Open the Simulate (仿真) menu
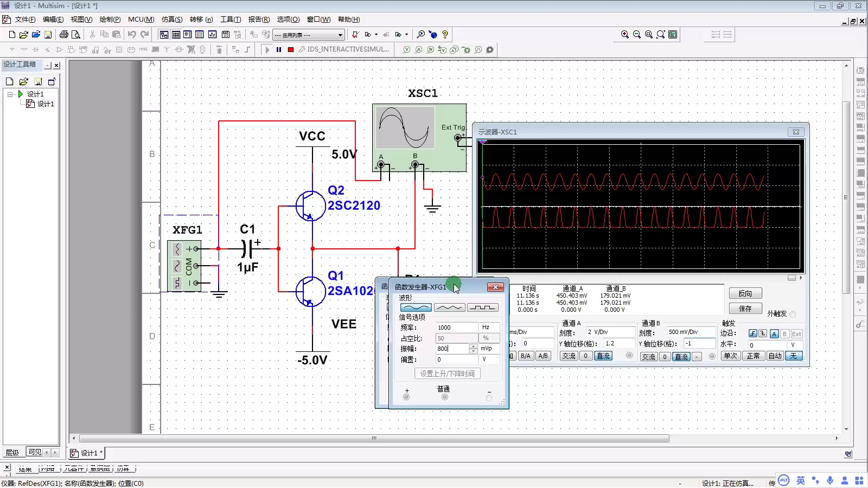This screenshot has height=488, width=868. click(172, 20)
